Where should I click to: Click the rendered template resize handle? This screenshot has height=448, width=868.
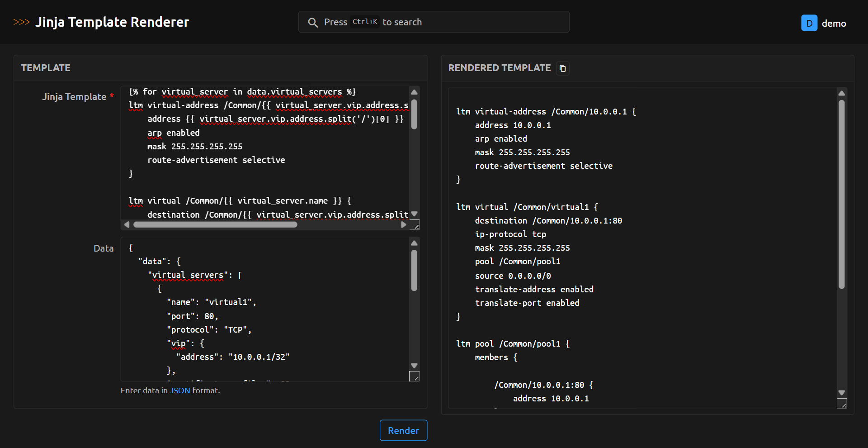click(x=842, y=404)
